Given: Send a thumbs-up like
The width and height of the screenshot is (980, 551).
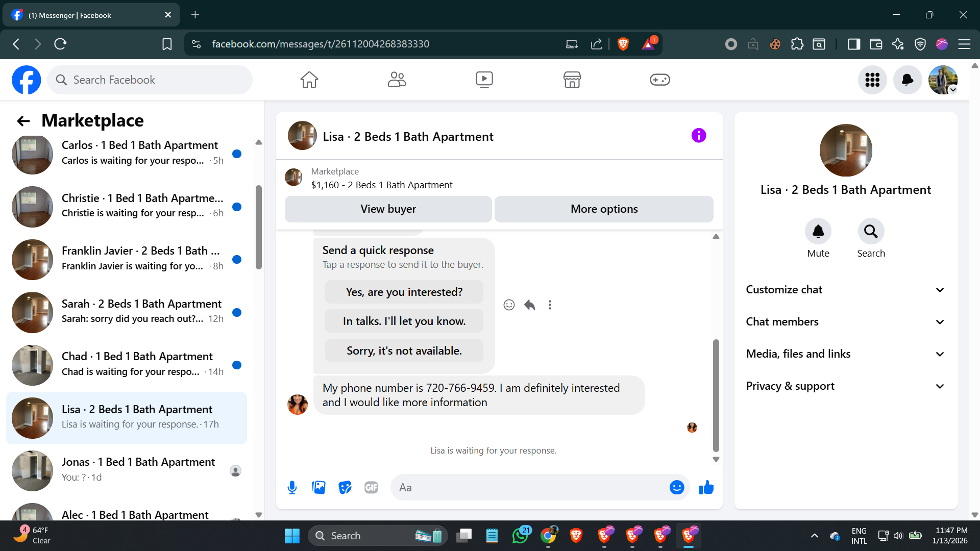Looking at the screenshot, I should (x=706, y=488).
